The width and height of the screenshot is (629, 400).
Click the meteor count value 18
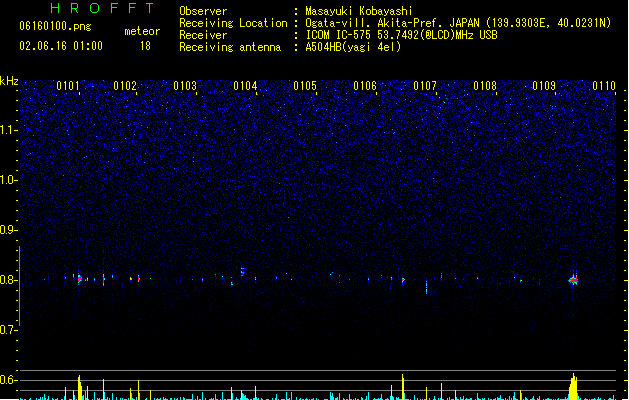click(145, 46)
